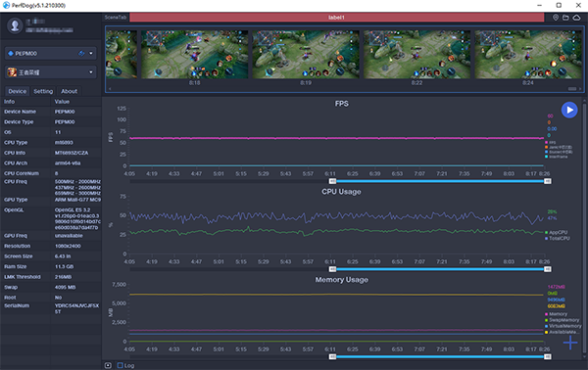Click the CPU Arch value arm64-v8a
Image resolution: width=588 pixels, height=370 pixels.
pyautogui.click(x=68, y=163)
